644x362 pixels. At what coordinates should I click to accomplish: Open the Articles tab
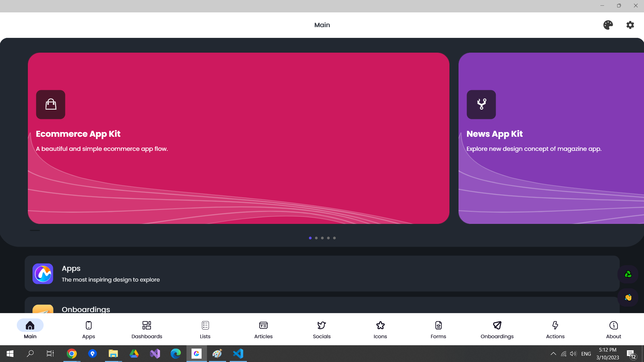pos(263,329)
